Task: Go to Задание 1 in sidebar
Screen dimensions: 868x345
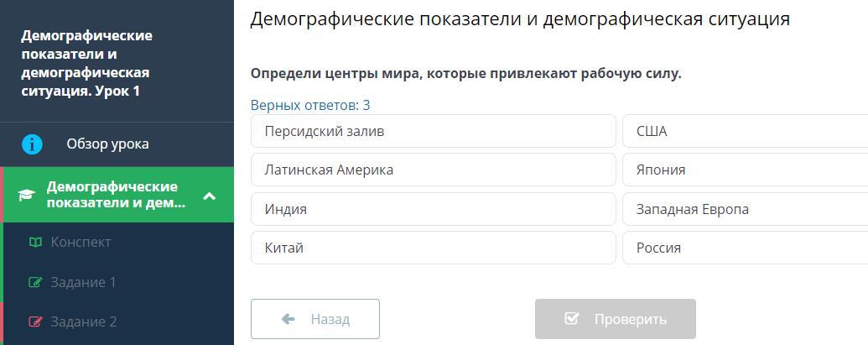Action: 83,282
